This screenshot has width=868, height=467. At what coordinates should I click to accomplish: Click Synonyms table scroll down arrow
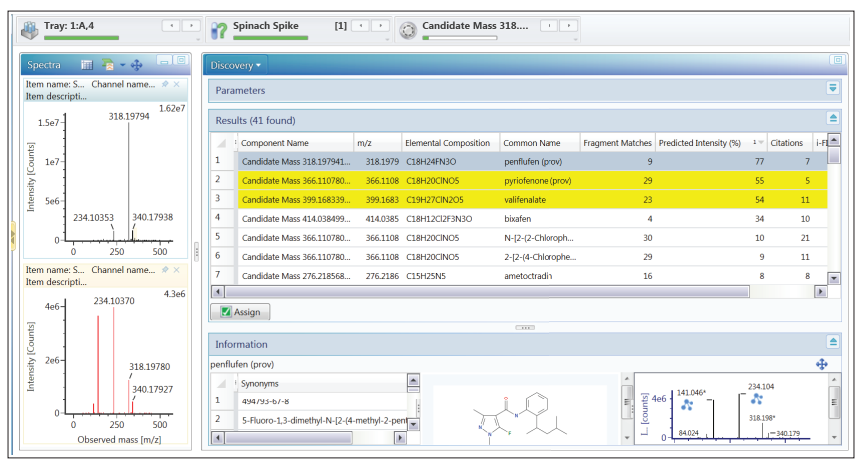tap(413, 424)
